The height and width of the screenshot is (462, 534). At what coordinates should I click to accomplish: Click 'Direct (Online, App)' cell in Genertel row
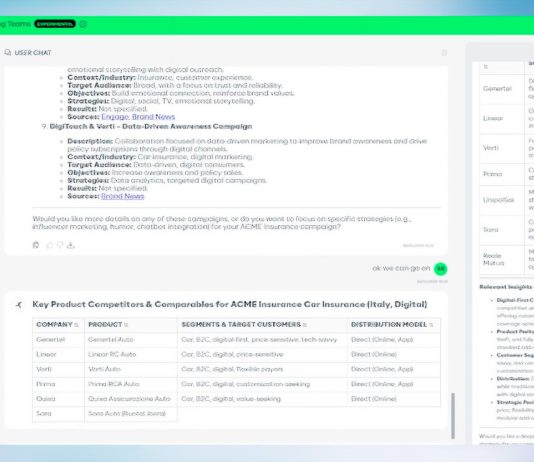pyautogui.click(x=394, y=339)
